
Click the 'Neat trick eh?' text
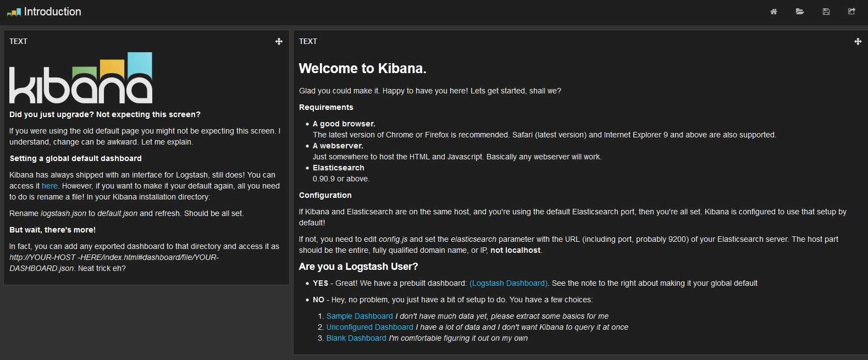pos(102,268)
